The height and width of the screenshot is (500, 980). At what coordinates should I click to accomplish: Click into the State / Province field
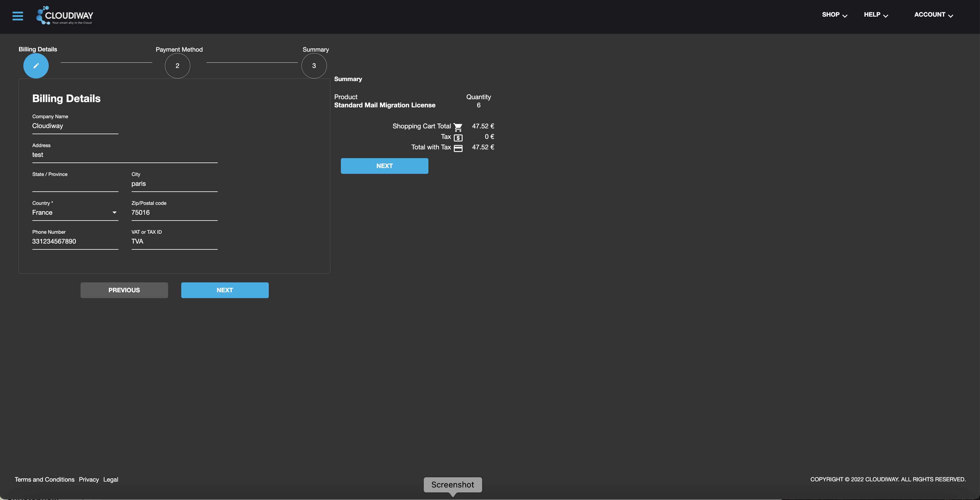(75, 184)
